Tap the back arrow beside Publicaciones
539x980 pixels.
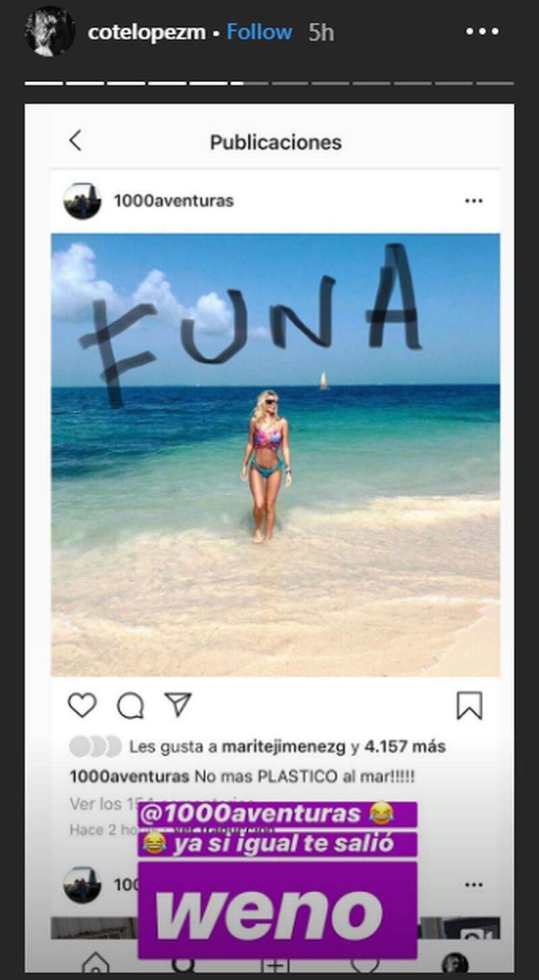pyautogui.click(x=75, y=141)
